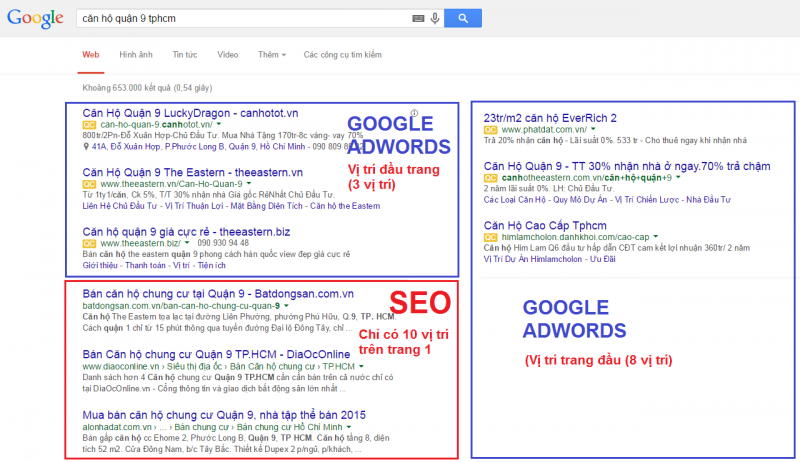This screenshot has height=462, width=800.
Task: Expand arrow next to canhotheeastern.com.vn URL
Action: coord(678,177)
